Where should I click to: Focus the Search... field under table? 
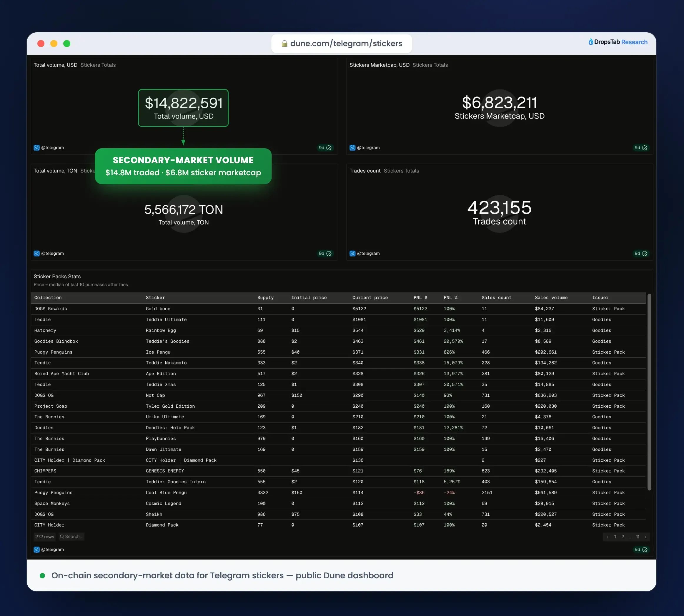click(72, 537)
